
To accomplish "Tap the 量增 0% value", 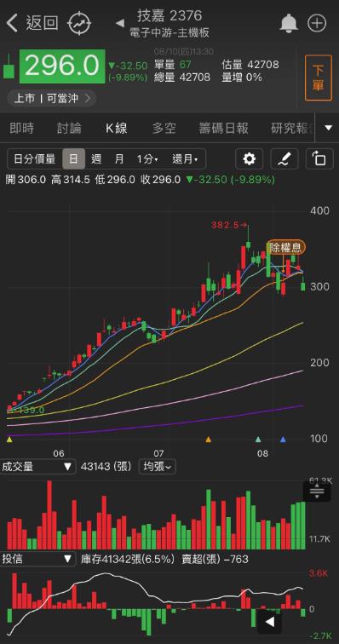I will point(242,78).
